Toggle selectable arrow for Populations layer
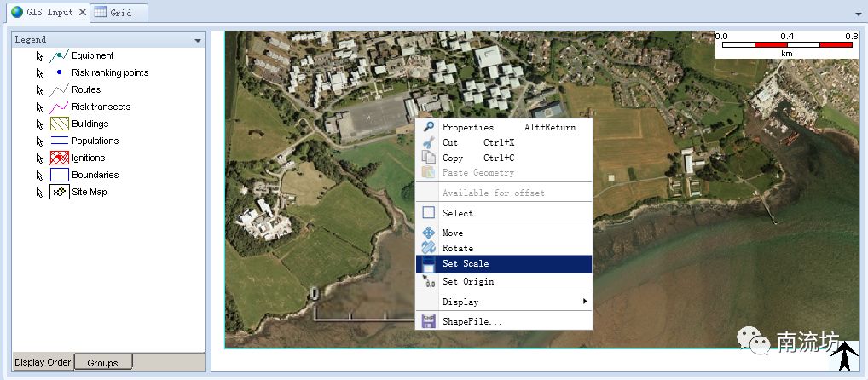This screenshot has height=380, width=868. pyautogui.click(x=39, y=141)
